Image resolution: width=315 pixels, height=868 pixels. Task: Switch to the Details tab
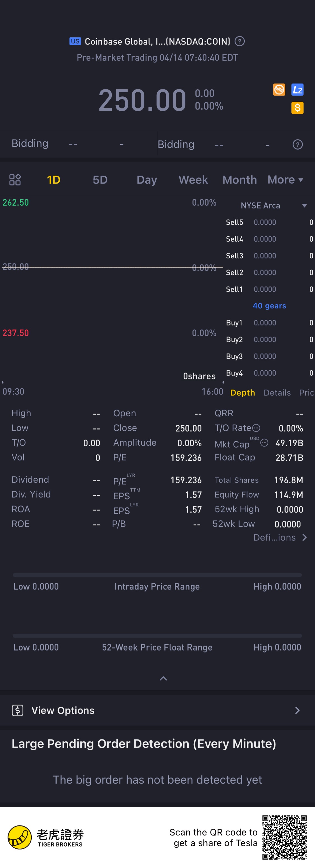(x=277, y=393)
